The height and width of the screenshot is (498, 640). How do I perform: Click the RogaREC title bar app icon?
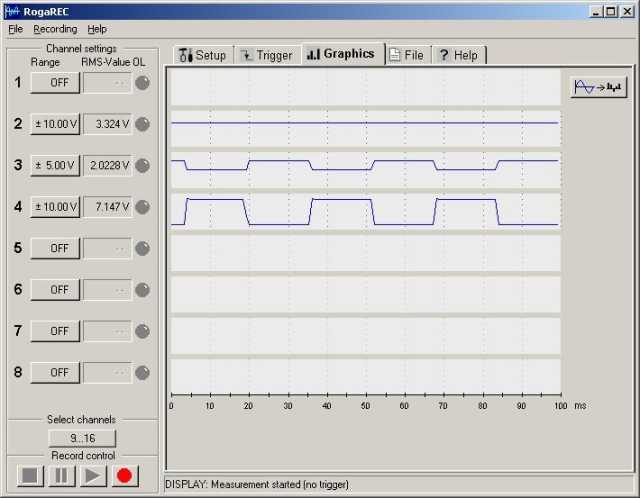11,10
